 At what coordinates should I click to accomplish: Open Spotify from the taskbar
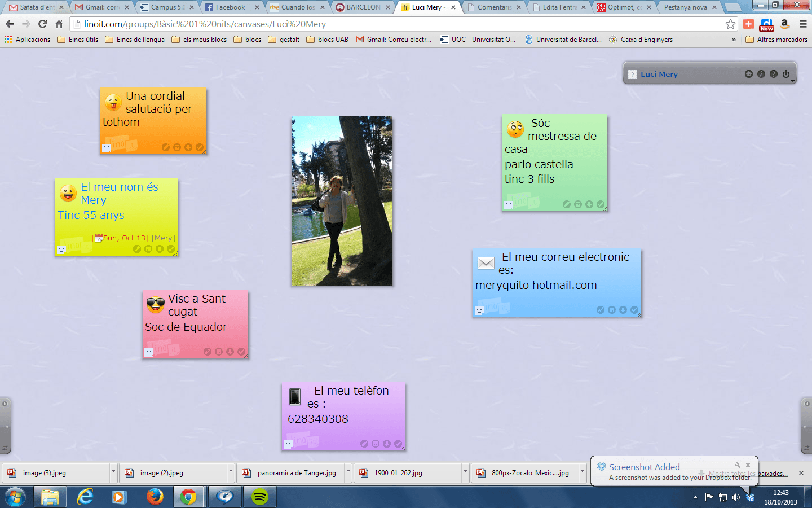tap(259, 497)
